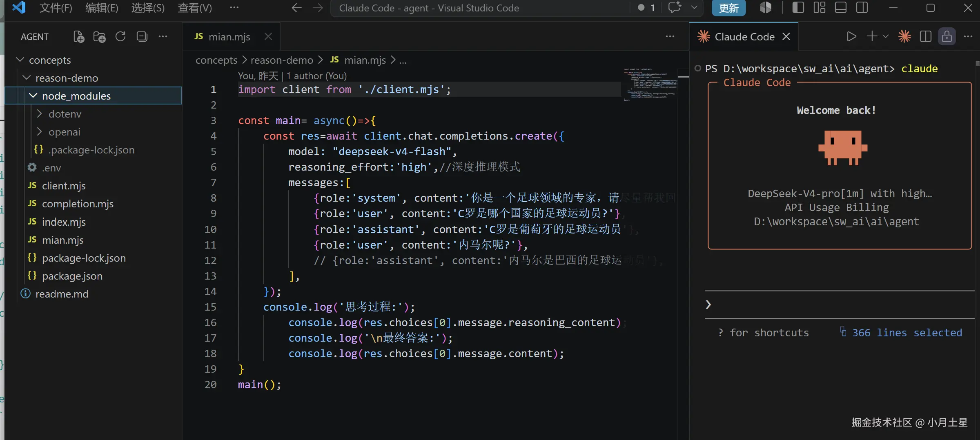This screenshot has height=440, width=980.
Task: Open the 选择(S) menu
Action: click(148, 8)
